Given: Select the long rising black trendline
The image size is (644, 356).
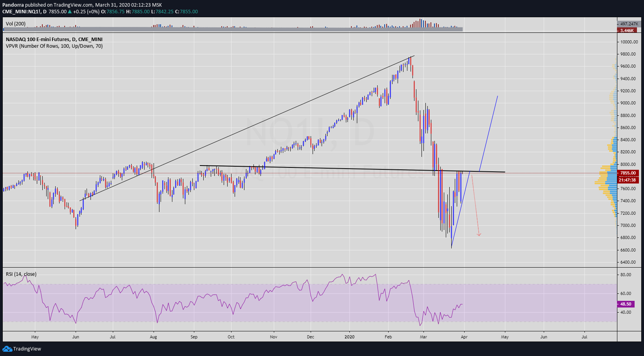Looking at the screenshot, I should click(x=247, y=128).
